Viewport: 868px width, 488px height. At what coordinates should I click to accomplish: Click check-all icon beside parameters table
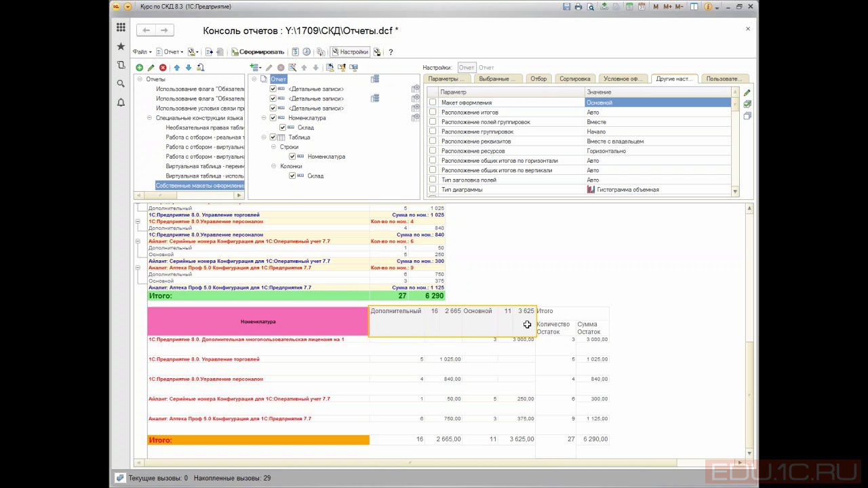click(747, 104)
